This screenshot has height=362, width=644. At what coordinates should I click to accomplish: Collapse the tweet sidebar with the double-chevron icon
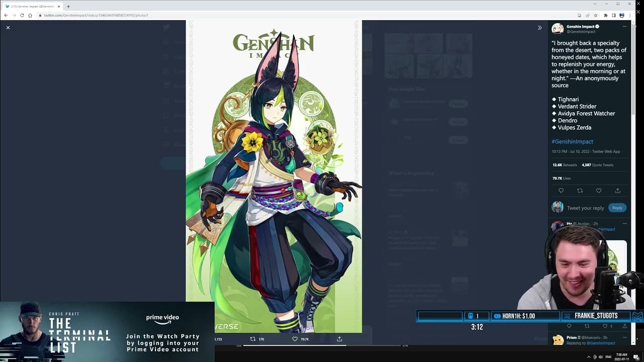[x=539, y=28]
